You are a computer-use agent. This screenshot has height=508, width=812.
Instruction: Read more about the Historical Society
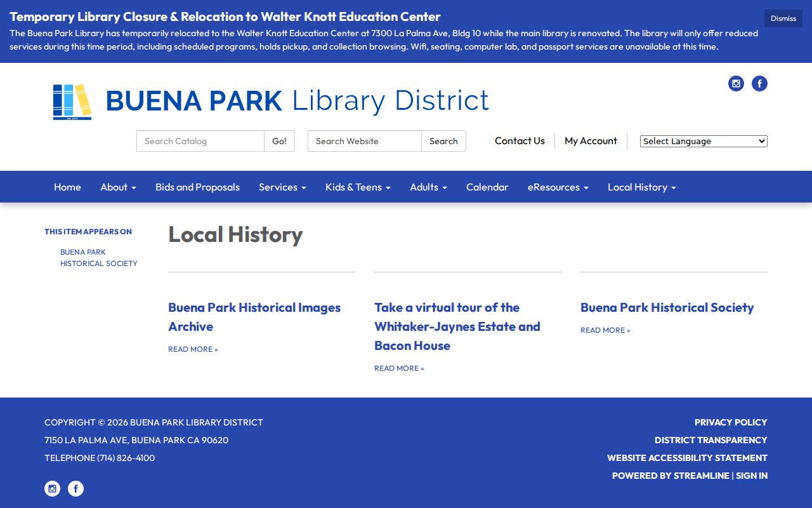coord(605,330)
